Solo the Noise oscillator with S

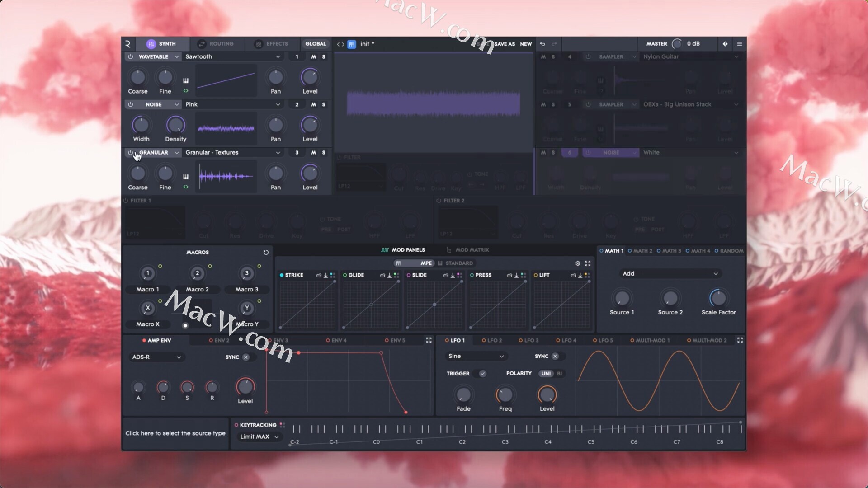(324, 104)
